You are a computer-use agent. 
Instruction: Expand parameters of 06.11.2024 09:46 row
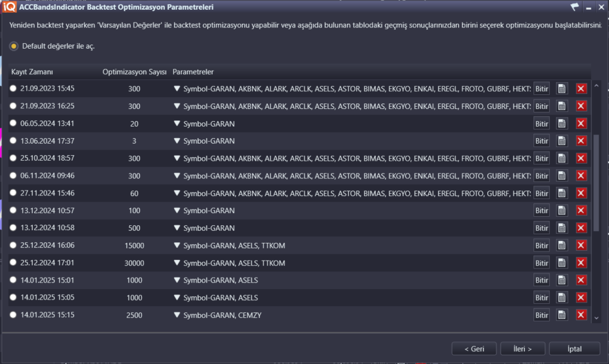point(177,176)
